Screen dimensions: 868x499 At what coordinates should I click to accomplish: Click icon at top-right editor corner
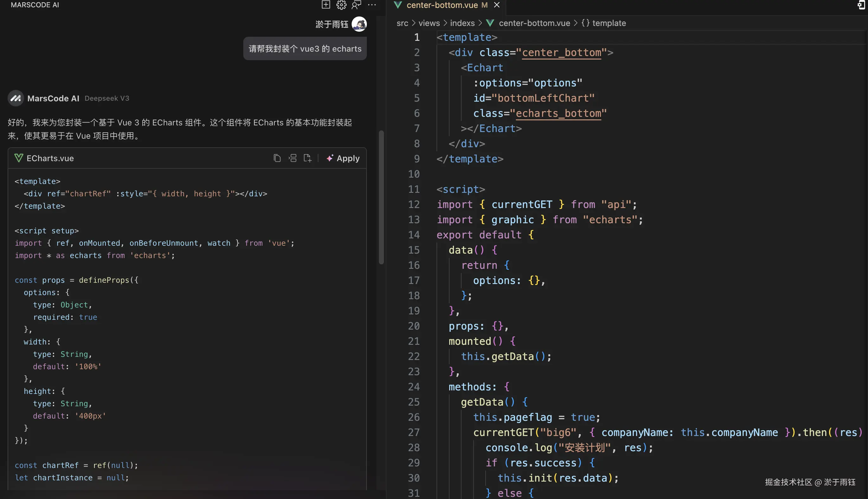[x=861, y=5]
